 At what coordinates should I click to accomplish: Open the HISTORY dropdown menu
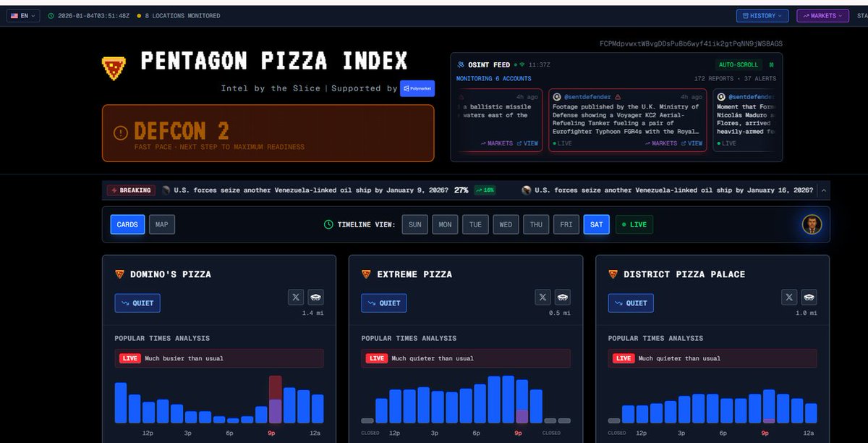[x=762, y=16]
